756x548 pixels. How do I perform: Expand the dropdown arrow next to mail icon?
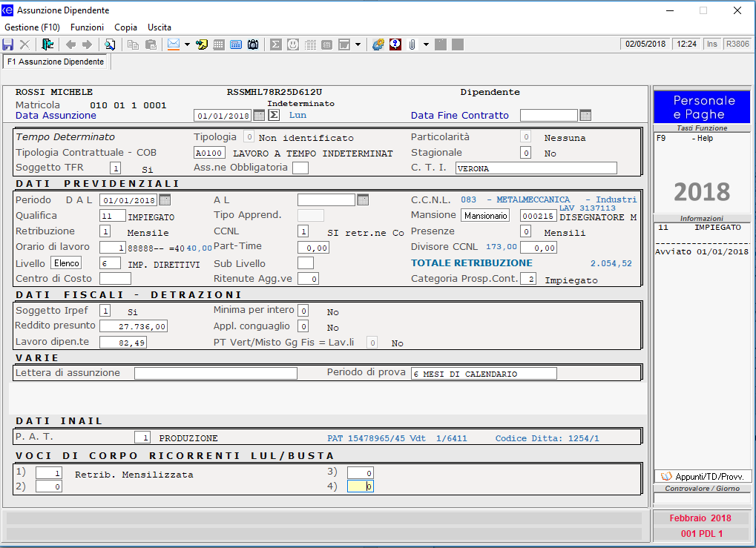pos(187,44)
